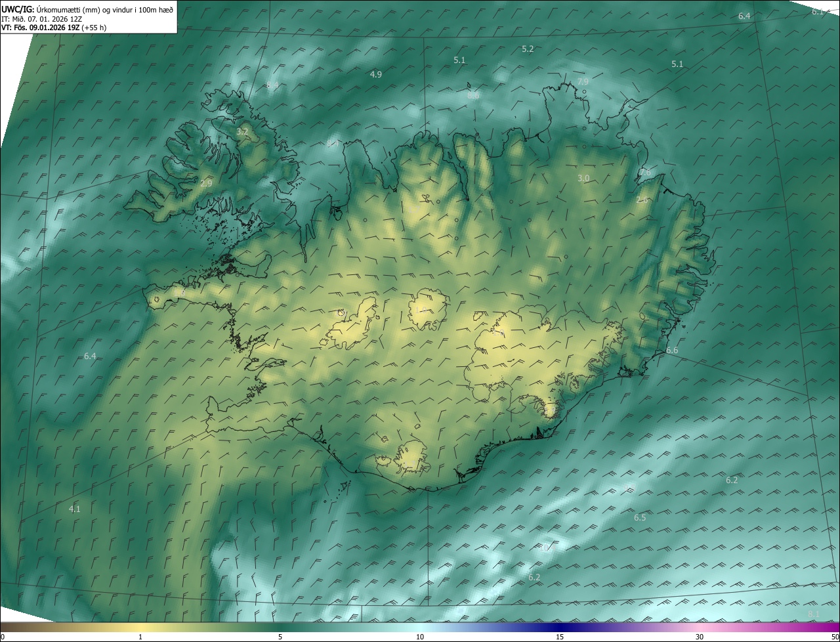Click the 8.1 value label on the map
840x642 pixels.
(x=814, y=614)
